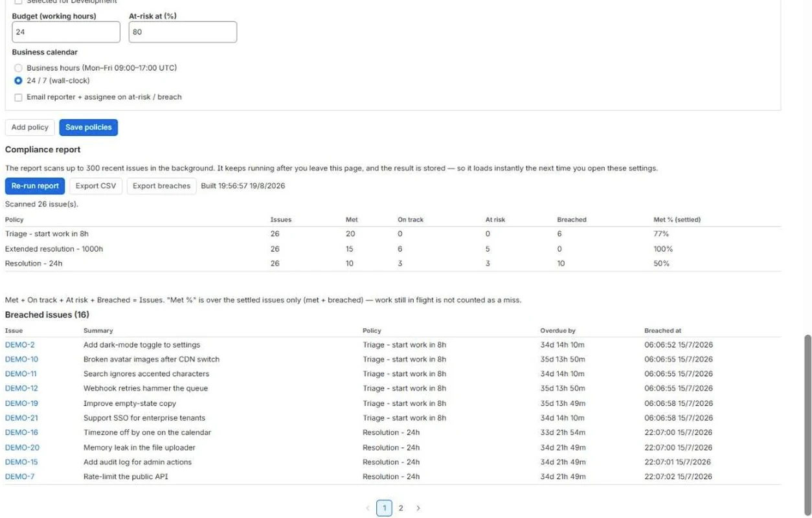Open issue DEMO-7

click(20, 477)
